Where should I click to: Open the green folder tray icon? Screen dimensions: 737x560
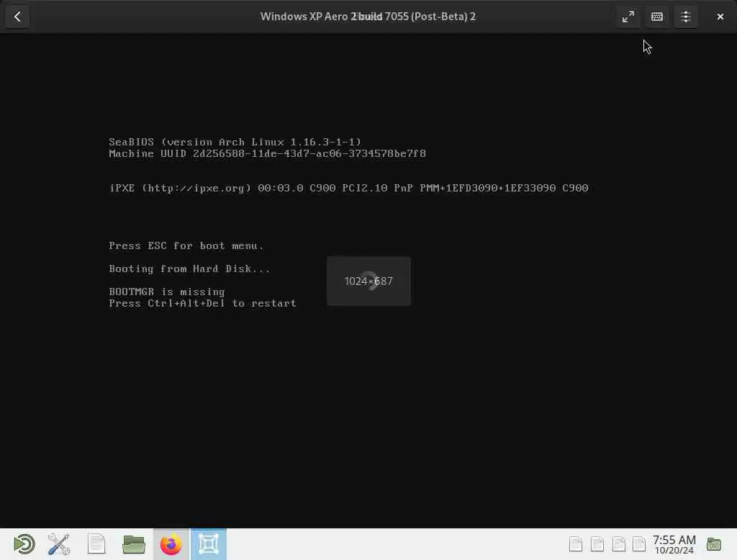[713, 544]
